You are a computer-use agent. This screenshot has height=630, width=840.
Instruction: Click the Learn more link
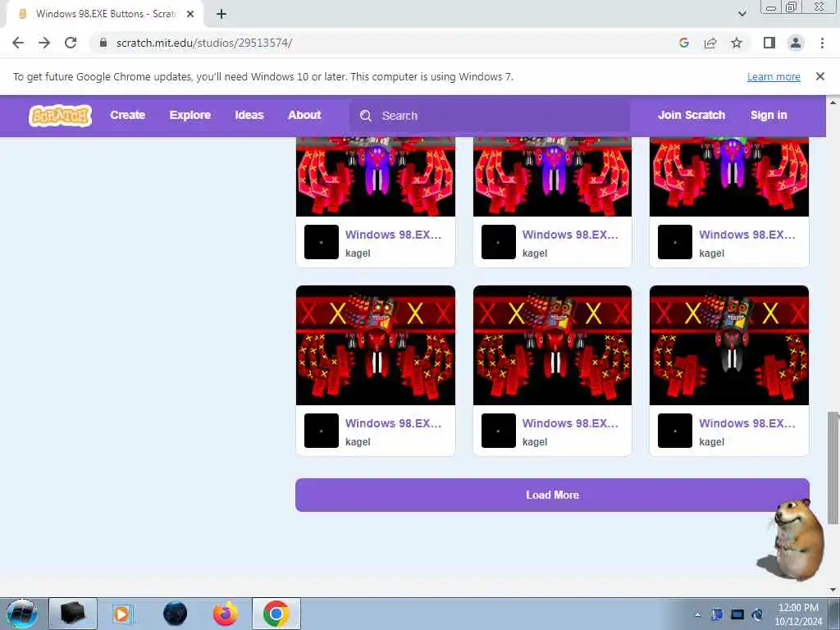pyautogui.click(x=774, y=76)
